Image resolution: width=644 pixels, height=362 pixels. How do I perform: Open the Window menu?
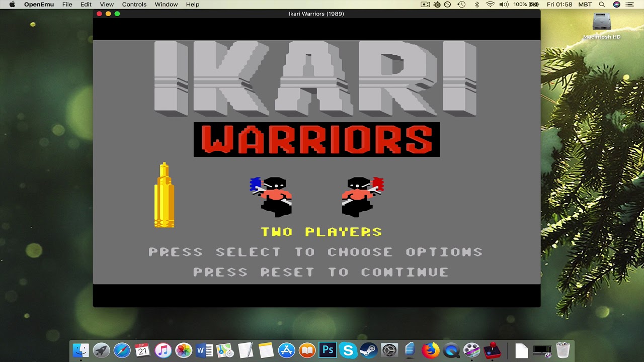(166, 5)
